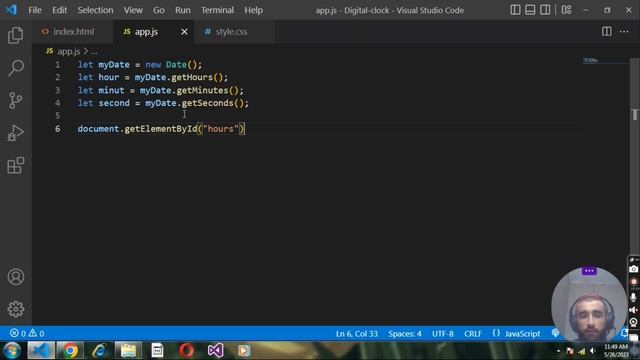The image size is (640, 360).
Task: Click on "hours" string in line 6
Action: click(x=220, y=129)
